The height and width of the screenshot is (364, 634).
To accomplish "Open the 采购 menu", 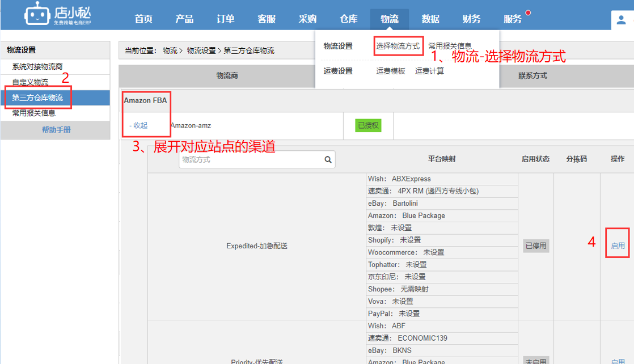I will (307, 19).
